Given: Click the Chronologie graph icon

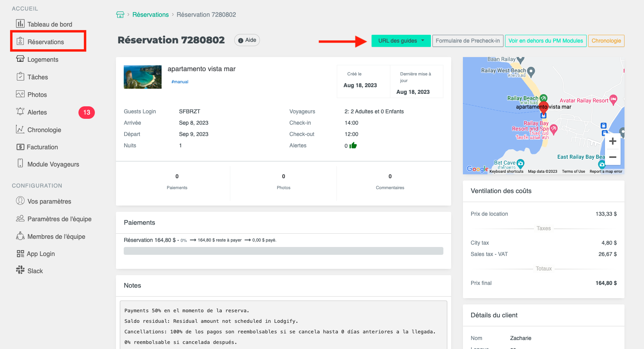Looking at the screenshot, I should (20, 129).
